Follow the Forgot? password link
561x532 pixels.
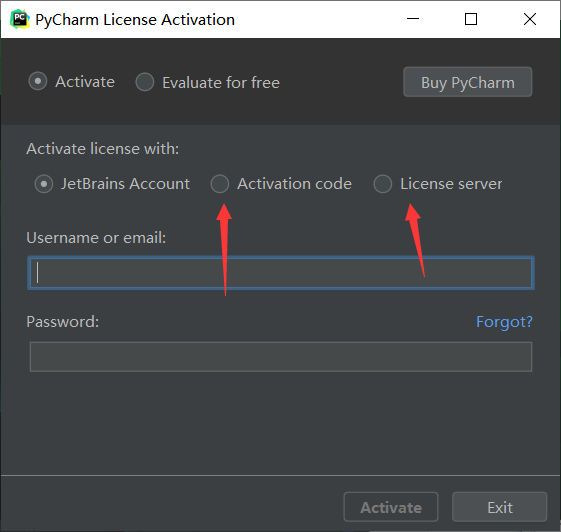point(504,322)
